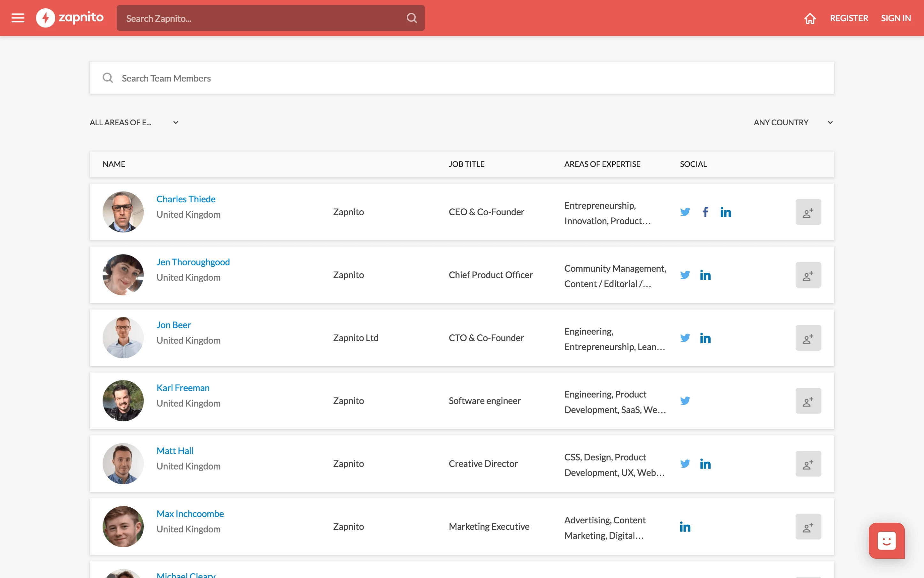This screenshot has width=924, height=578.
Task: Open Charles Thiede's Twitter profile
Action: [x=685, y=212]
